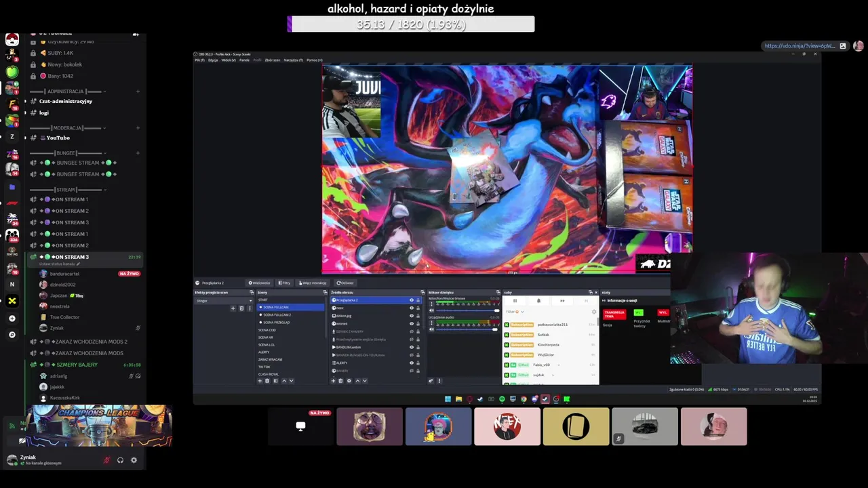Lock the Przeglądarka 2 source
868x488 pixels.
tap(418, 300)
